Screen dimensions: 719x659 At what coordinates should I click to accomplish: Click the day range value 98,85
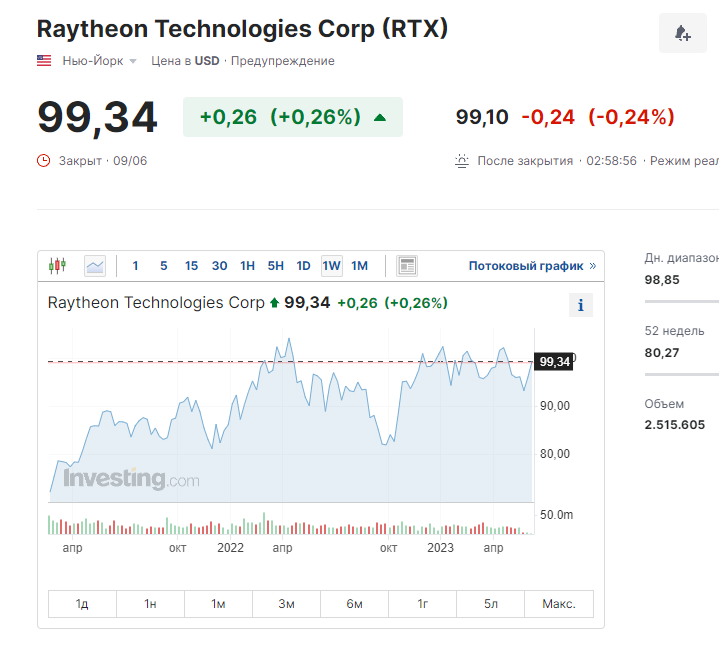pos(662,280)
